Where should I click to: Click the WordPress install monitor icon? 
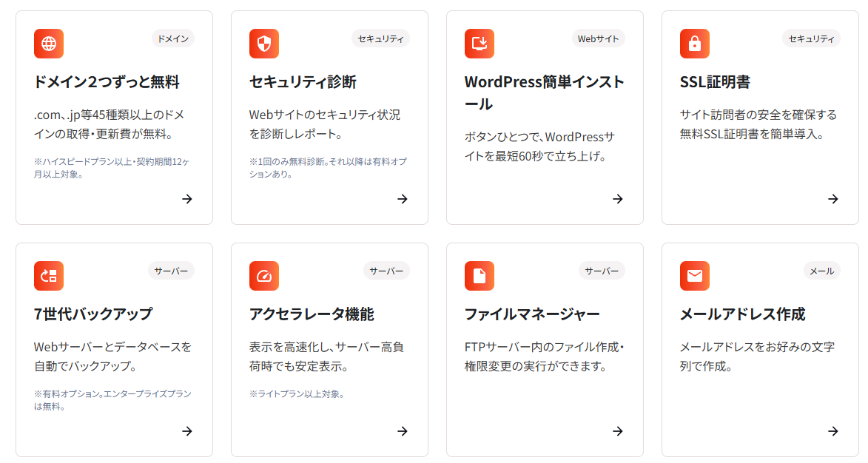coord(480,44)
